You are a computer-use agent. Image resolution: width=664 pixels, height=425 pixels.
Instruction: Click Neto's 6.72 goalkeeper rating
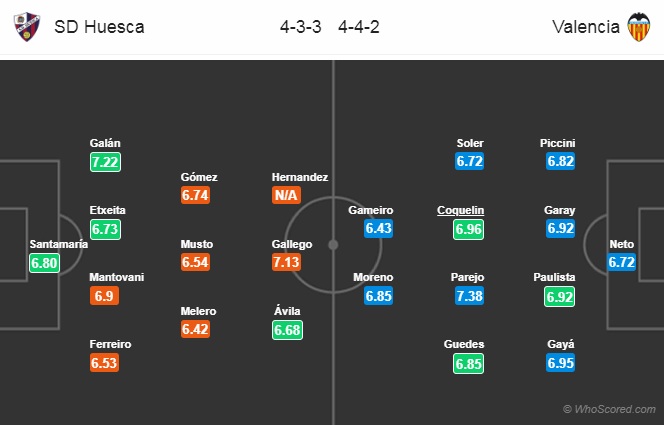tap(621, 262)
